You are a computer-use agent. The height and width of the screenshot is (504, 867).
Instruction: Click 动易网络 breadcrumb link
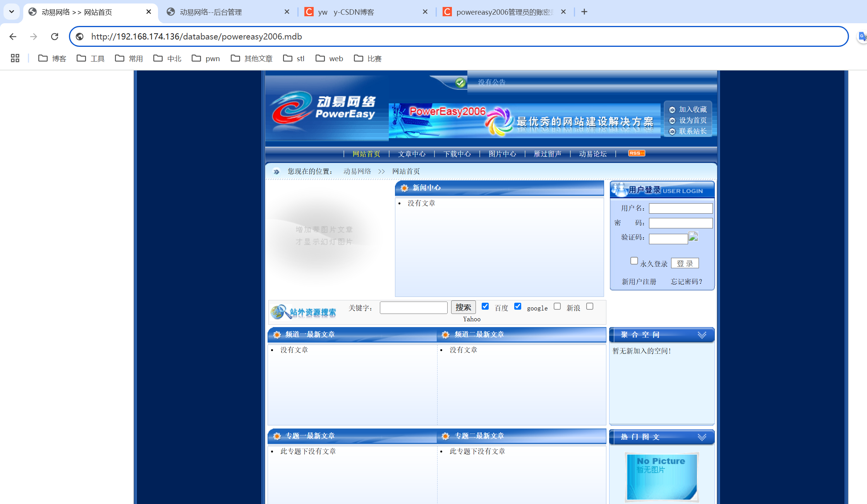(357, 171)
